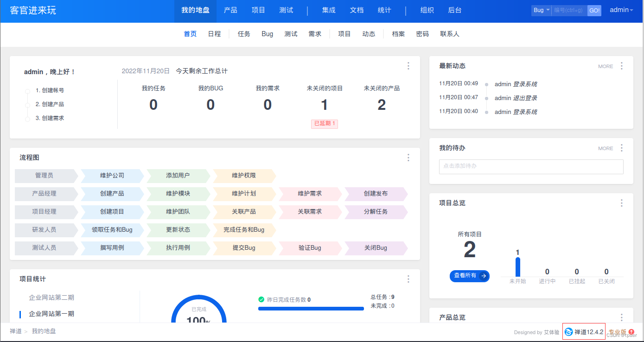Open the 我的待办 panel's three-dot menu
The width and height of the screenshot is (644, 342).
622,148
